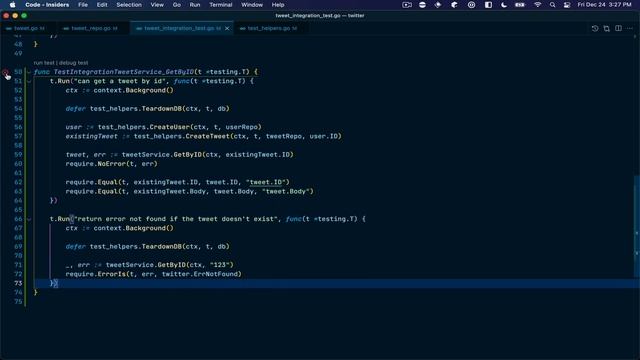The height and width of the screenshot is (360, 640).
Task: Open the Go menu
Action: tap(176, 5)
